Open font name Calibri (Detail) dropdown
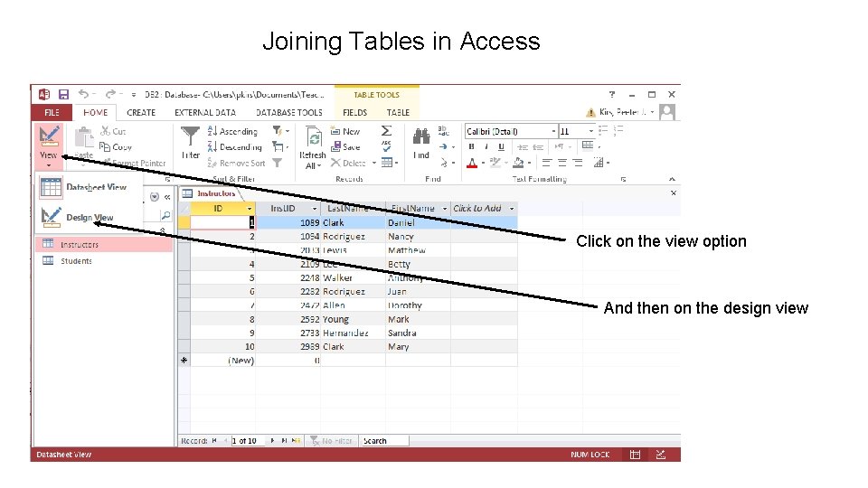This screenshot has height=488, width=868. click(553, 131)
